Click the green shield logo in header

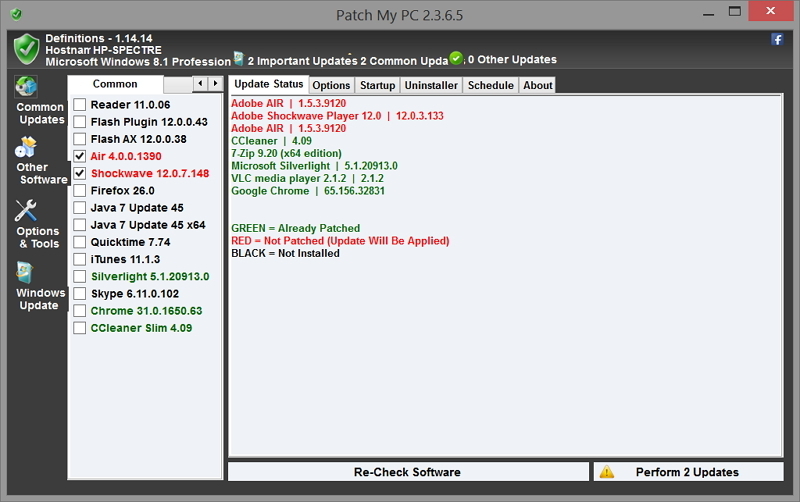(26, 49)
